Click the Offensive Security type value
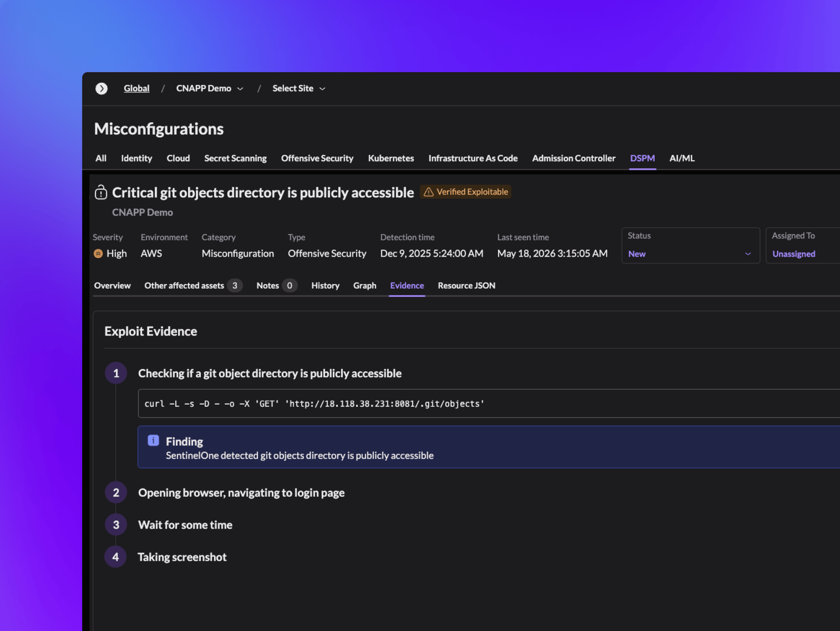 (327, 254)
